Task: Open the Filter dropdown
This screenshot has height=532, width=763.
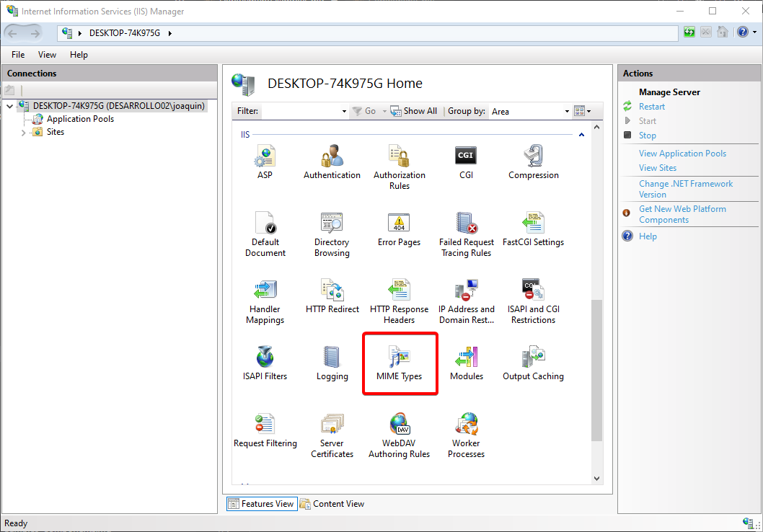Action: click(x=344, y=111)
